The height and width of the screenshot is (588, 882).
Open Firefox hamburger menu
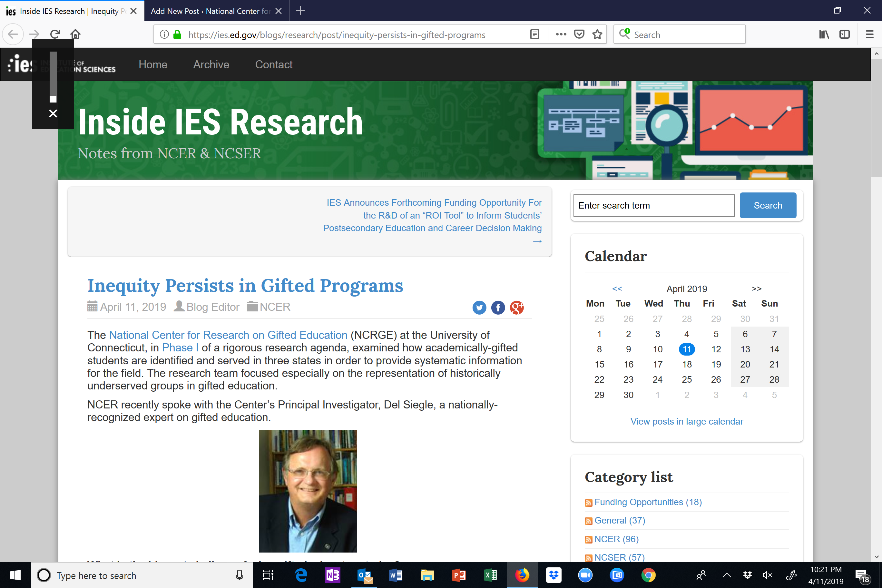pyautogui.click(x=870, y=34)
